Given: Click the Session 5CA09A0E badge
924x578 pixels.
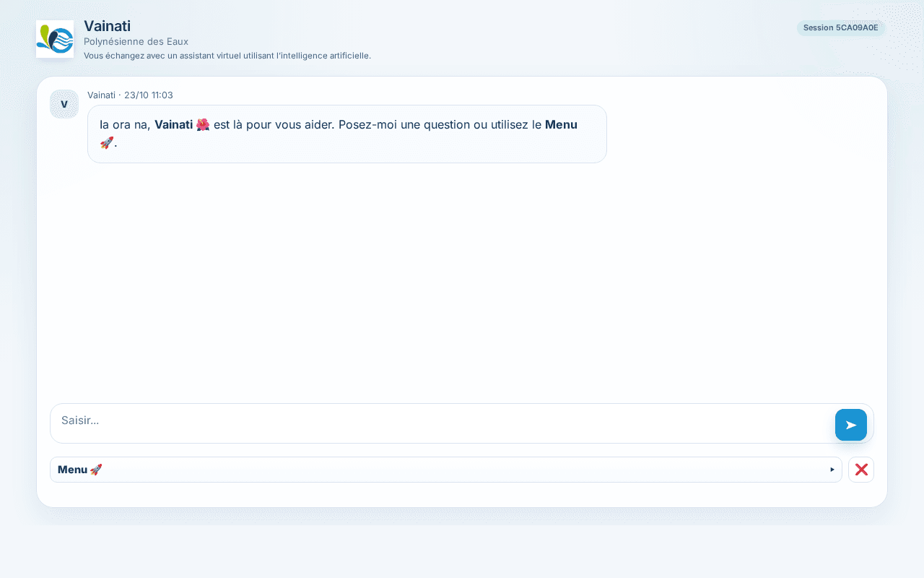Looking at the screenshot, I should coord(841,27).
